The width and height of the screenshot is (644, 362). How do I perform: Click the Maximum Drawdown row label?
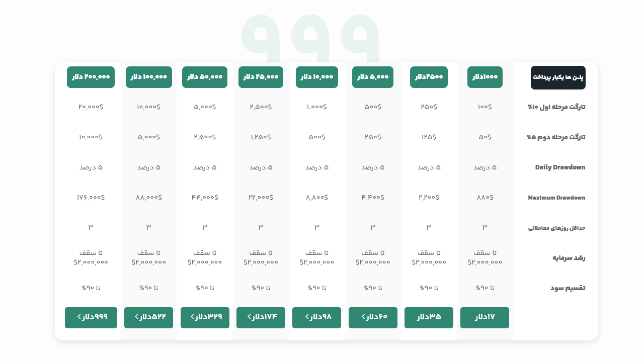click(556, 198)
